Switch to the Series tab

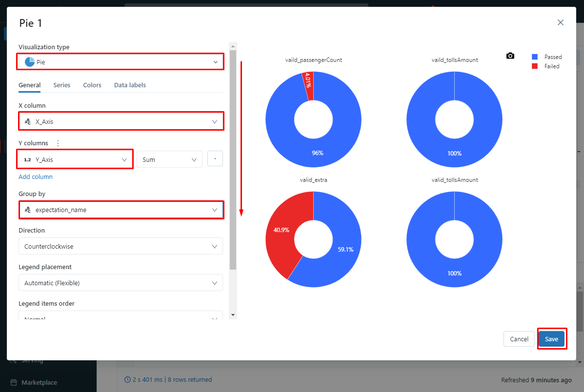coord(62,85)
